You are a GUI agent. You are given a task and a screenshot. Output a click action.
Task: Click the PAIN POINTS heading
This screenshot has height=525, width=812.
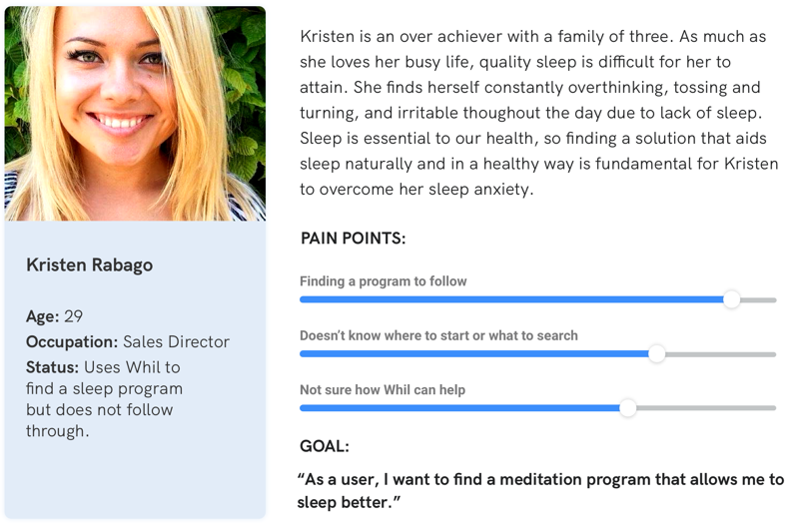pos(354,239)
